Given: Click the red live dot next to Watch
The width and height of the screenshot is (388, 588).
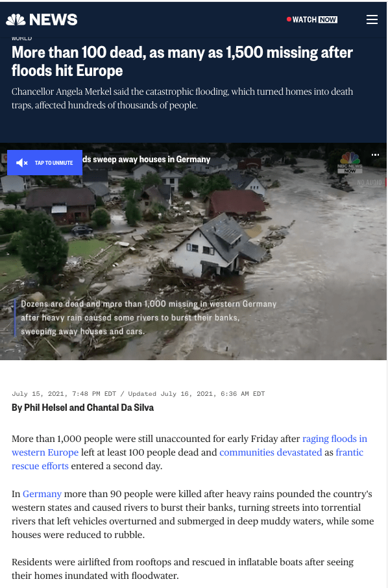Looking at the screenshot, I should (289, 19).
